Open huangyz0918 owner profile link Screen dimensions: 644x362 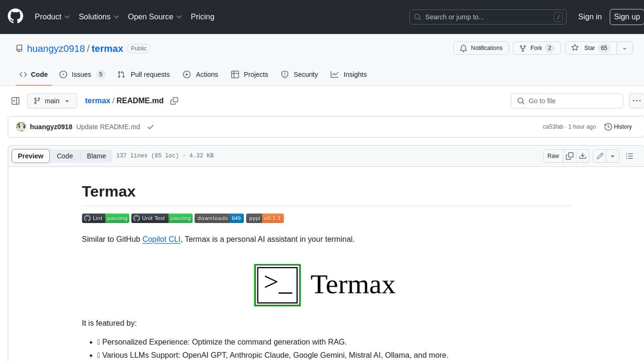56,48
